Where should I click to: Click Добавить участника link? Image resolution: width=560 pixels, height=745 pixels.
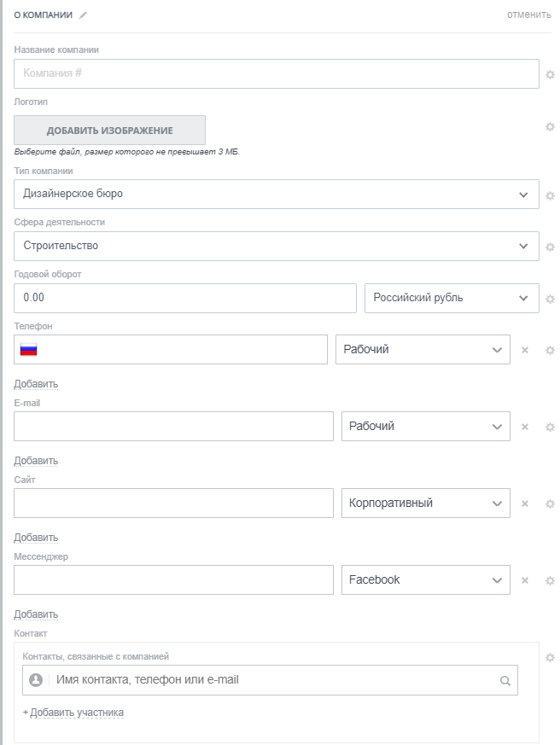pyautogui.click(x=76, y=713)
